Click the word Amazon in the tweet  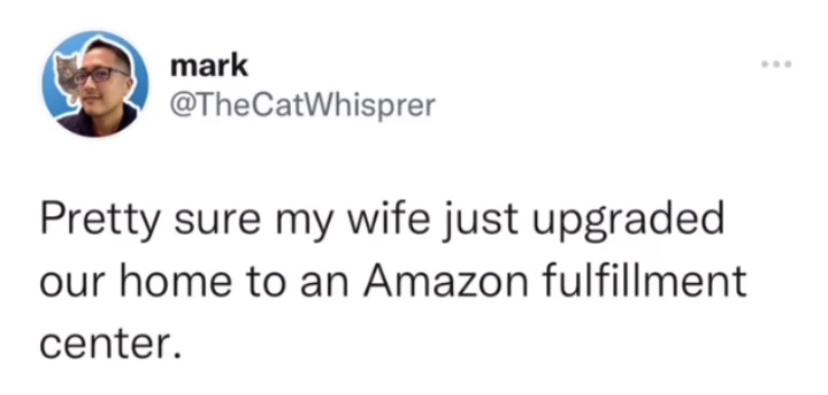[447, 279]
